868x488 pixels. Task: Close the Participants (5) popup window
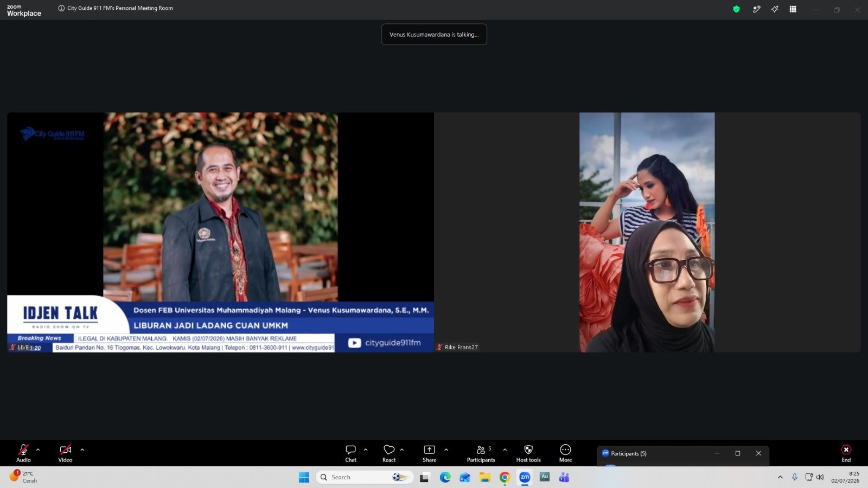point(758,453)
